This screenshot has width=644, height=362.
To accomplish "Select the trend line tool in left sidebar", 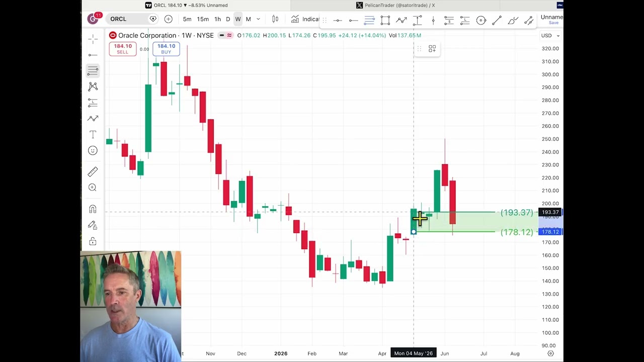I will (x=93, y=55).
